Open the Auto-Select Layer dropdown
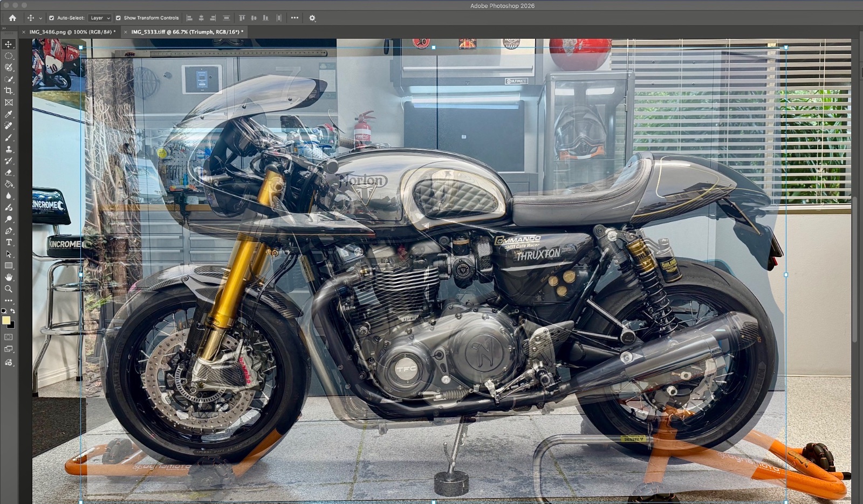The width and height of the screenshot is (863, 504). 100,18
